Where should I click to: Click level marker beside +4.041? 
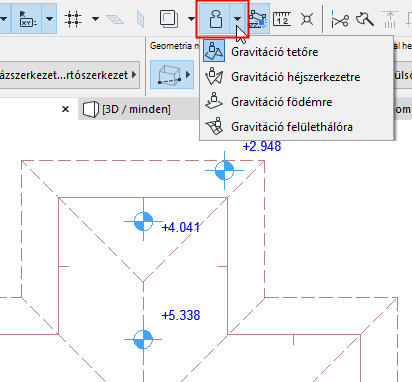coord(143,221)
